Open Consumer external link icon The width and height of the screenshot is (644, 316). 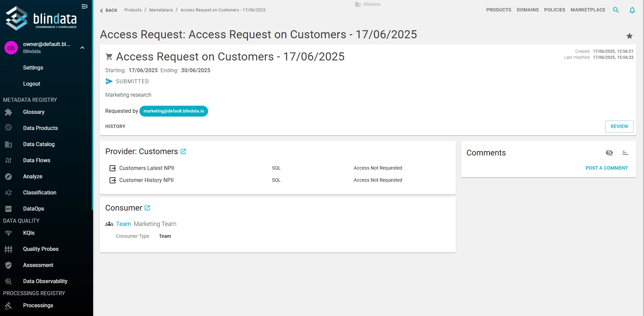coord(147,208)
